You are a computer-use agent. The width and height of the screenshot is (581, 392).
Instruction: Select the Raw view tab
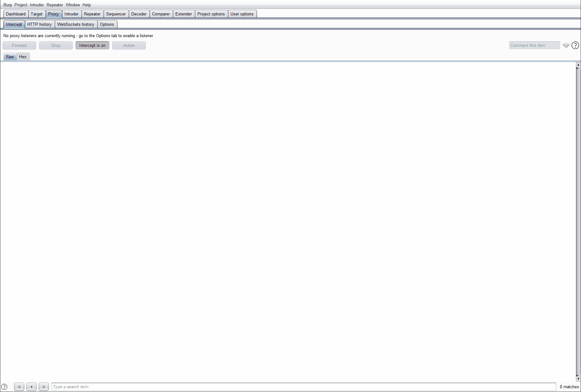tap(10, 57)
